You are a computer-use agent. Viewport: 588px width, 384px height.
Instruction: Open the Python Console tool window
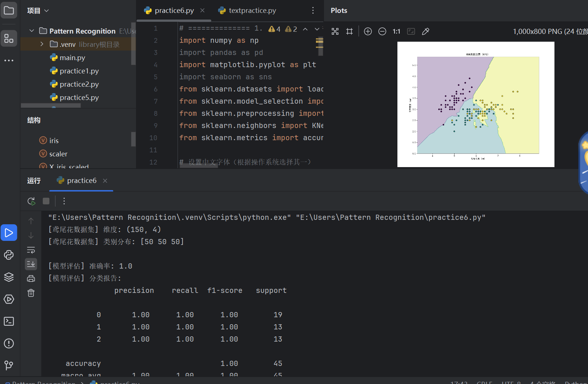[9, 255]
